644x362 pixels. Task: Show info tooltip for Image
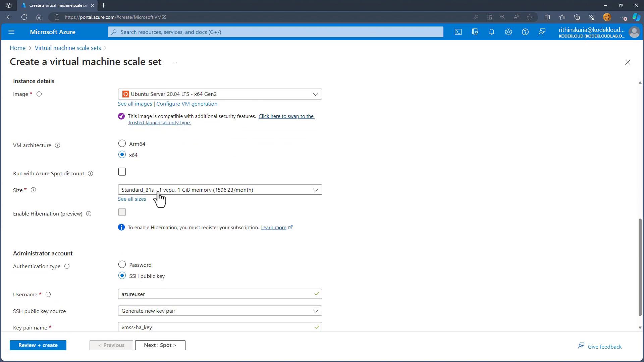39,94
